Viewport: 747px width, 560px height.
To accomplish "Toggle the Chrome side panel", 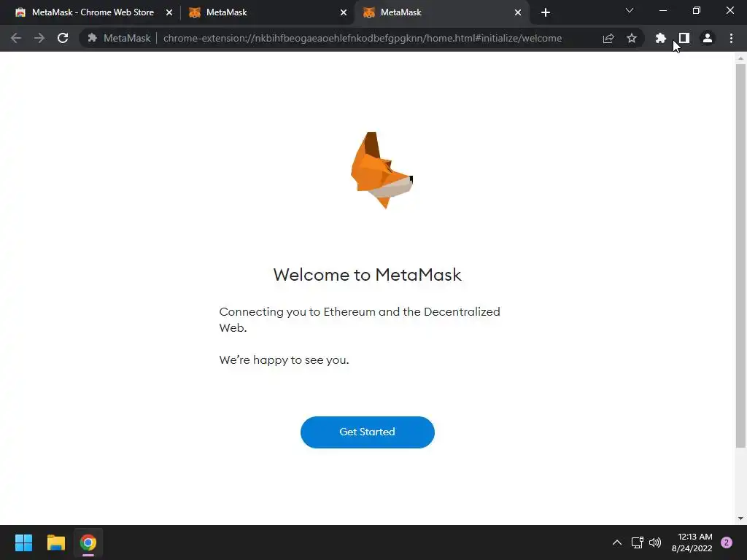I will click(x=684, y=38).
